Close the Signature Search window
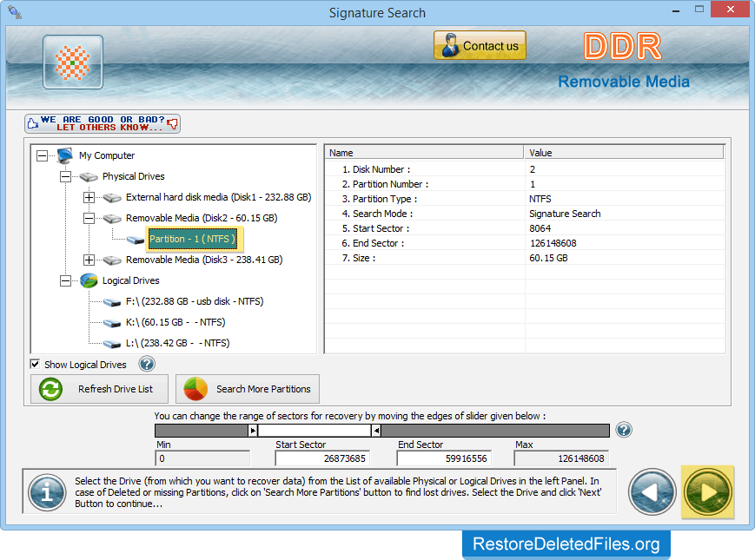 (x=730, y=10)
